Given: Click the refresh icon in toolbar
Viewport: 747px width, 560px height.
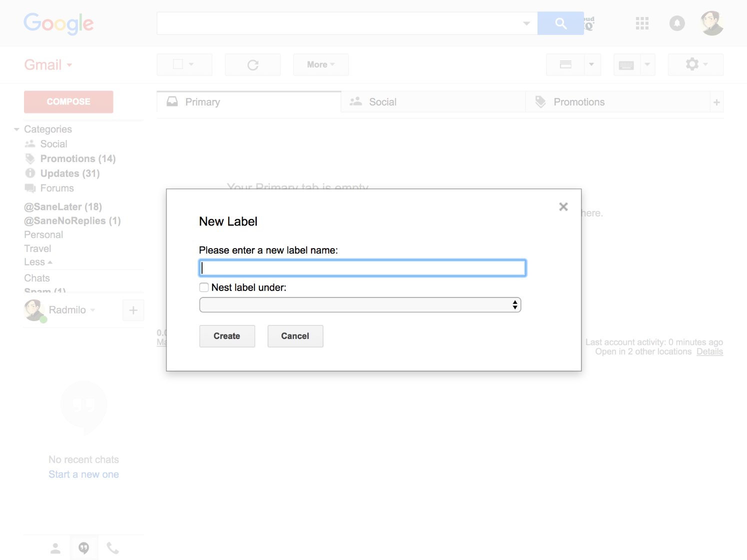Looking at the screenshot, I should click(252, 64).
